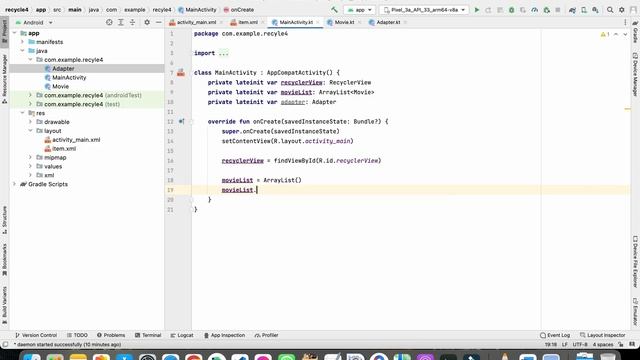Click the Make Project hammer icon
The width and height of the screenshot is (640, 360).
click(334, 9)
